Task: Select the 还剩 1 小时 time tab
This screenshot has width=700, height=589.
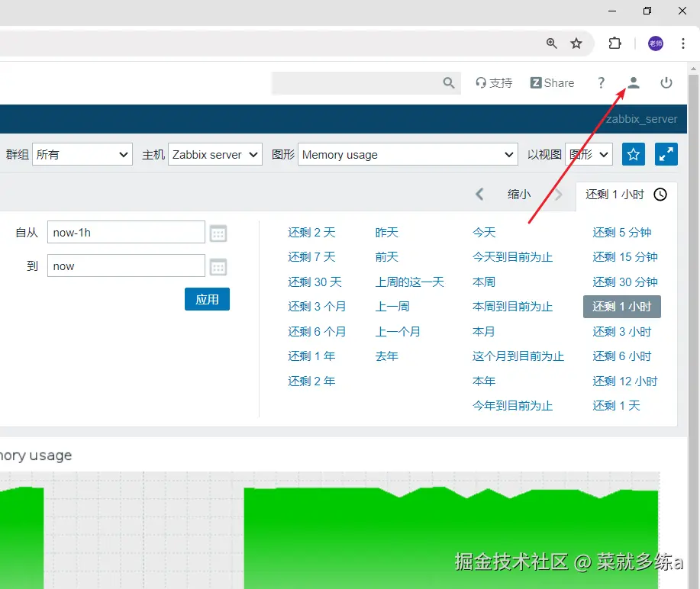Action: pyautogui.click(x=626, y=195)
